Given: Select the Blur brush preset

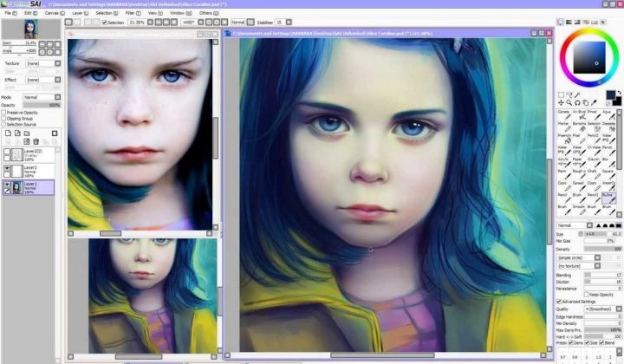Looking at the screenshot, I should pos(608,161).
